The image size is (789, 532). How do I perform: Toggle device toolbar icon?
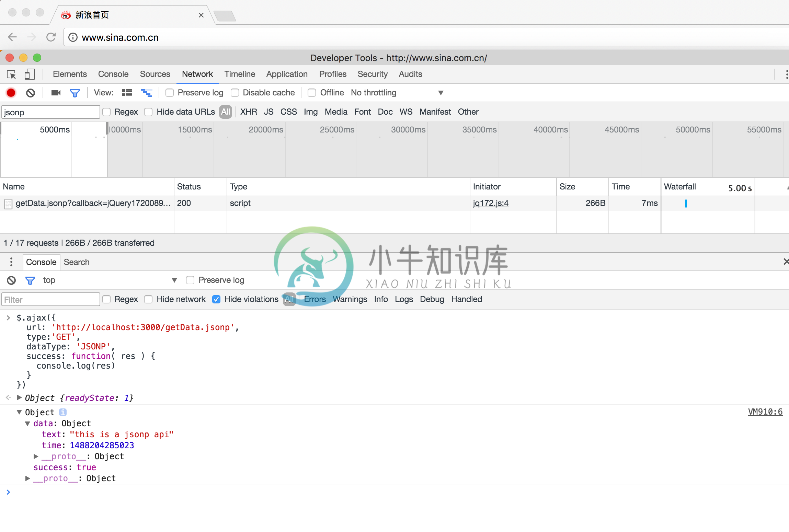click(30, 74)
